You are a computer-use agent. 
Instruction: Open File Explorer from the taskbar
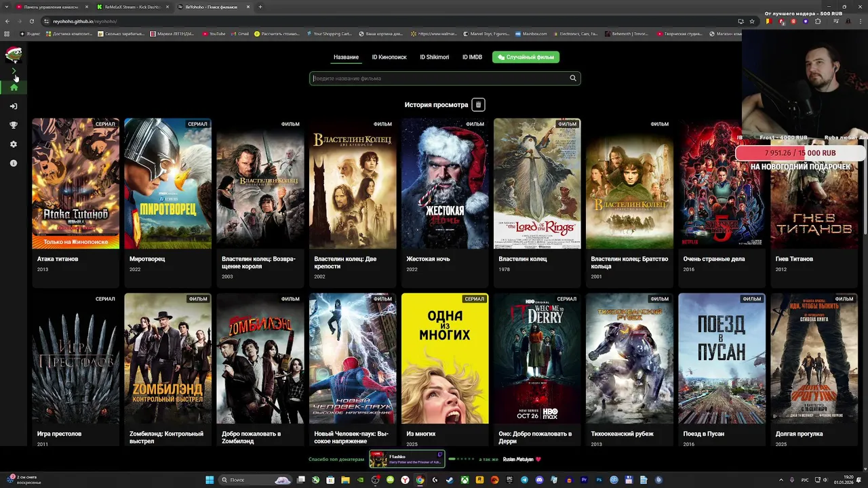[x=346, y=480]
